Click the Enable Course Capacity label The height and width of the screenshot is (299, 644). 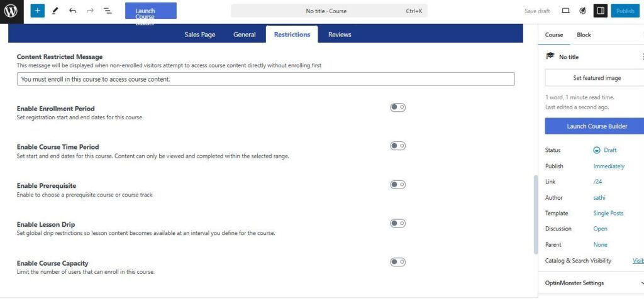click(53, 263)
